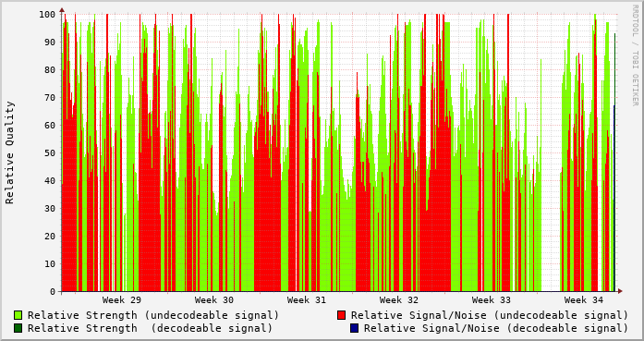Click the Relative Quality axis title

(10, 152)
